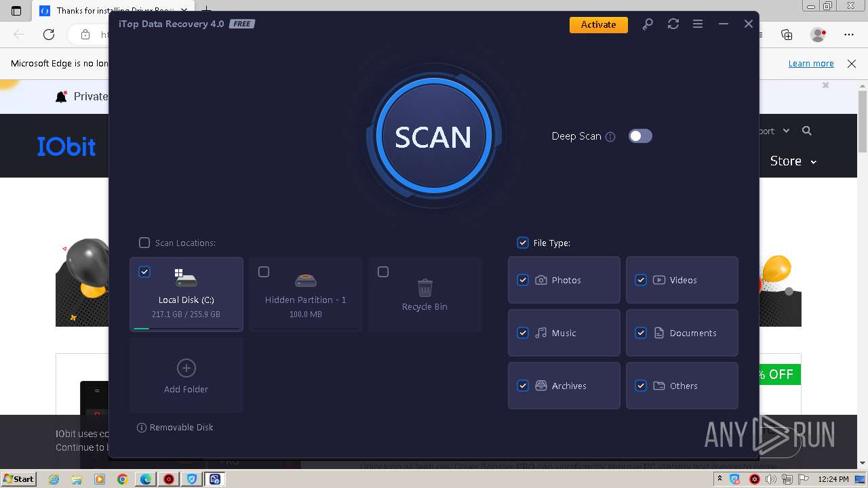
Task: Click the Add Folder plus icon
Action: coord(186,368)
